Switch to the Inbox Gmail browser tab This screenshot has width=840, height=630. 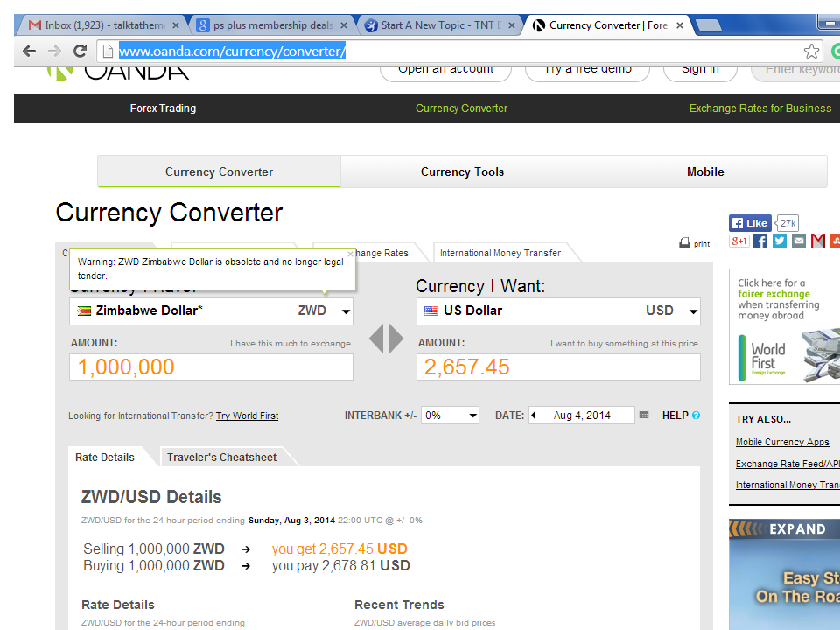[101, 25]
